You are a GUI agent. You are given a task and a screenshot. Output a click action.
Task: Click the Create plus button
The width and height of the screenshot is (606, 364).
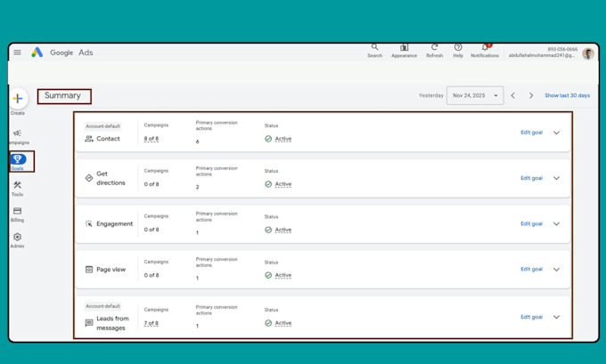pyautogui.click(x=18, y=99)
